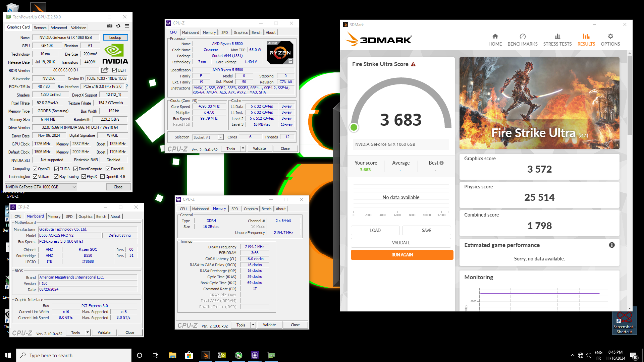Toggle PhysX checkbox

[x=84, y=176]
